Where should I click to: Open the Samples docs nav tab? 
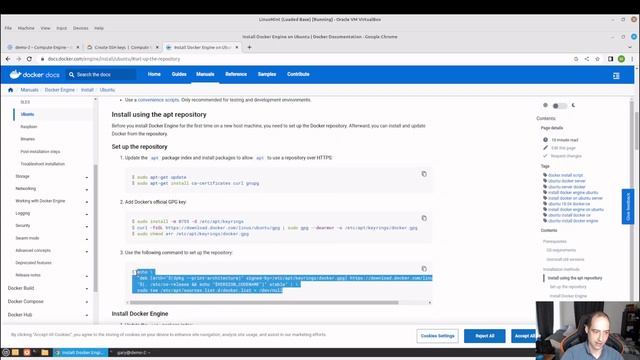click(x=267, y=74)
